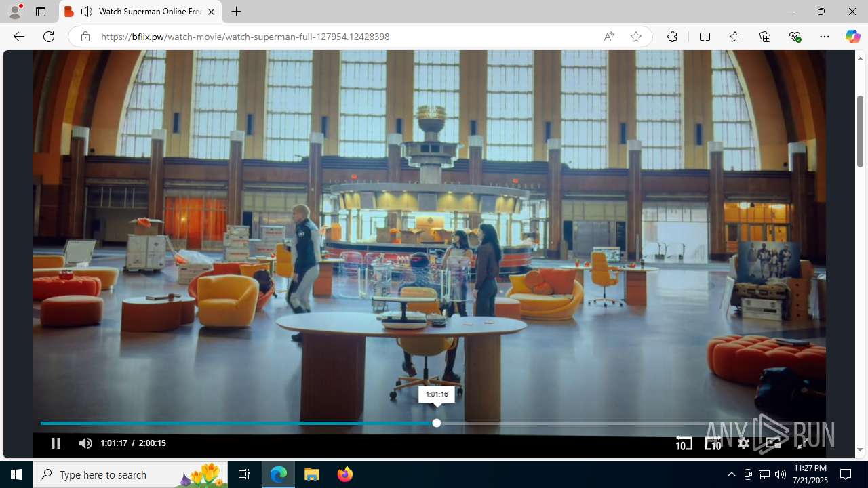Switch video to fullscreen
The width and height of the screenshot is (868, 488).
point(803,443)
